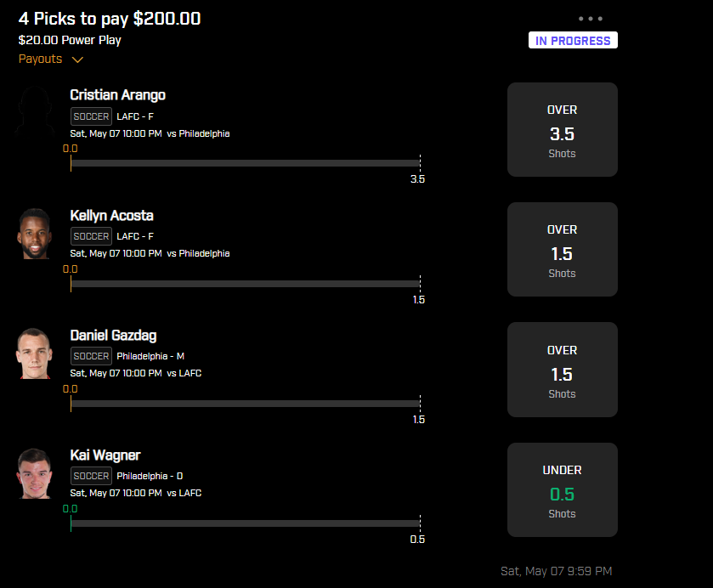Select the Over 3.5 Shots card

point(563,130)
